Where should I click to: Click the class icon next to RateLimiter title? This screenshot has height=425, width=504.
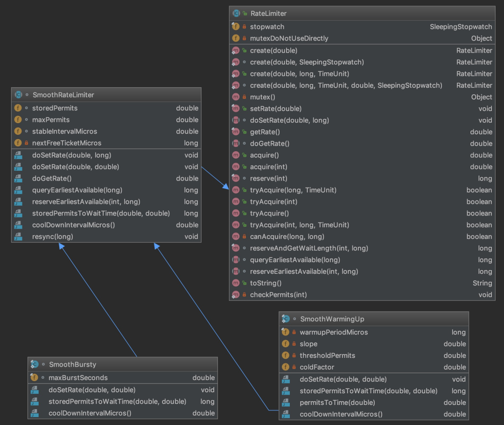[x=236, y=13]
